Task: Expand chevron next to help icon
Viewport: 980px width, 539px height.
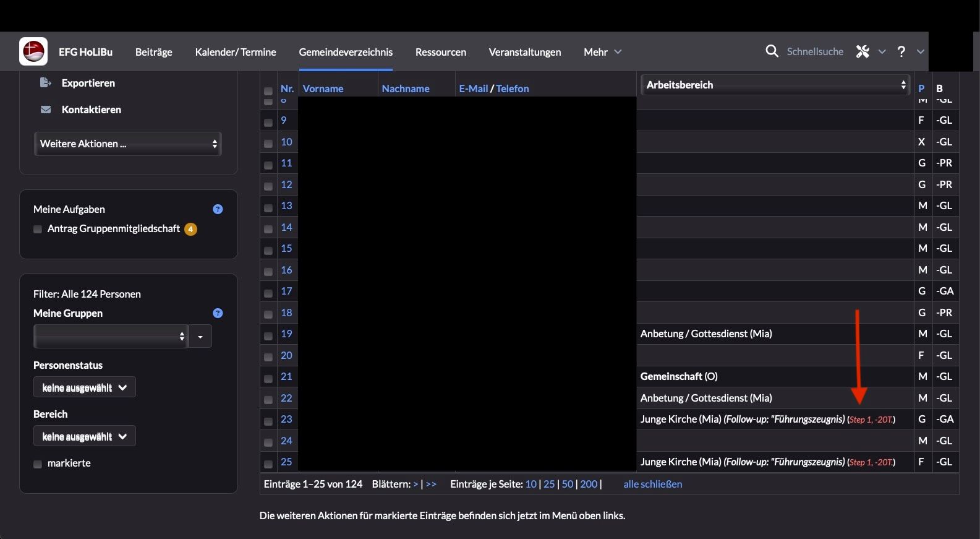Action: click(x=921, y=52)
